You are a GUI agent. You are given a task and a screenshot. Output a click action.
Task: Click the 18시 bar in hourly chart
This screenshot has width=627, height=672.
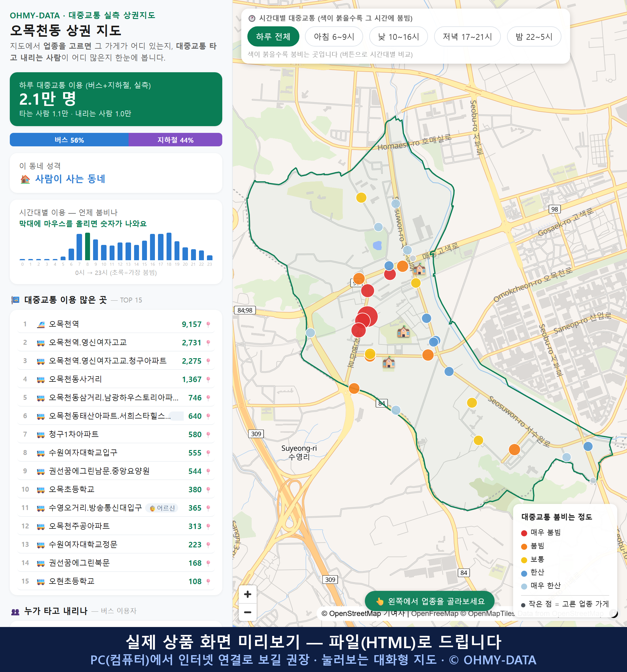(169, 246)
